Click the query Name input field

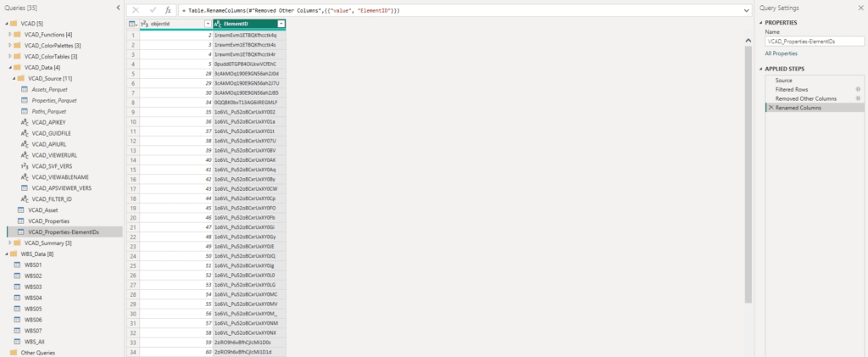click(814, 41)
